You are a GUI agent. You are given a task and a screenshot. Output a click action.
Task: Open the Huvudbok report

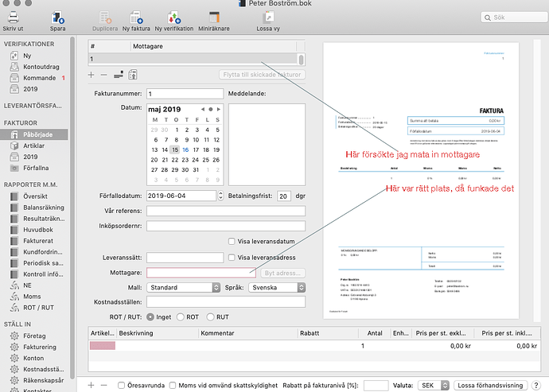point(38,230)
